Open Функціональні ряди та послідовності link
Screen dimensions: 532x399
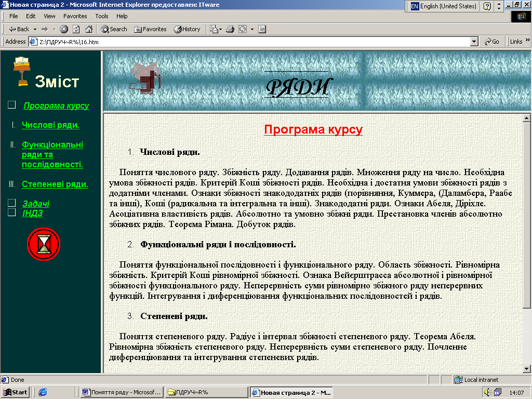(52, 154)
